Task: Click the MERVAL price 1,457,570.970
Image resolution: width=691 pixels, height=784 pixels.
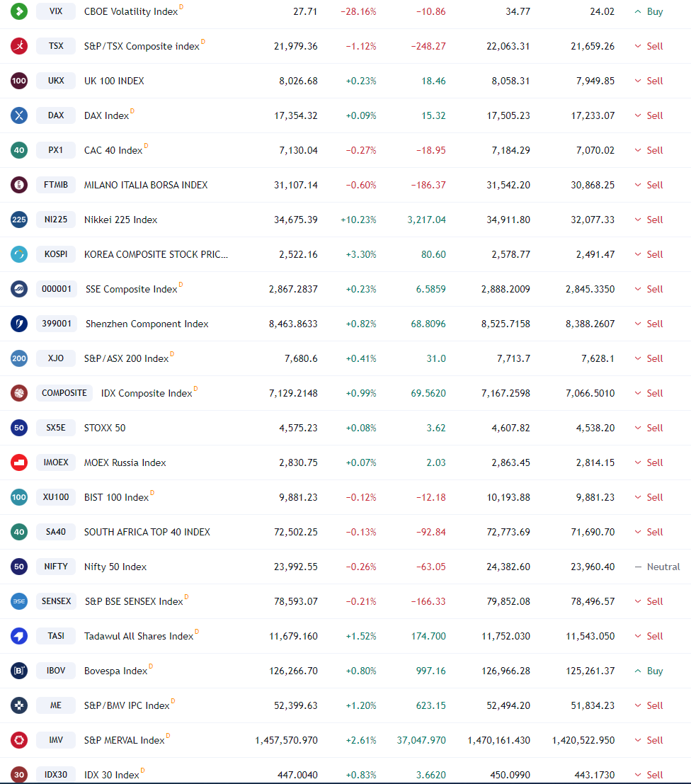Action: [x=286, y=740]
